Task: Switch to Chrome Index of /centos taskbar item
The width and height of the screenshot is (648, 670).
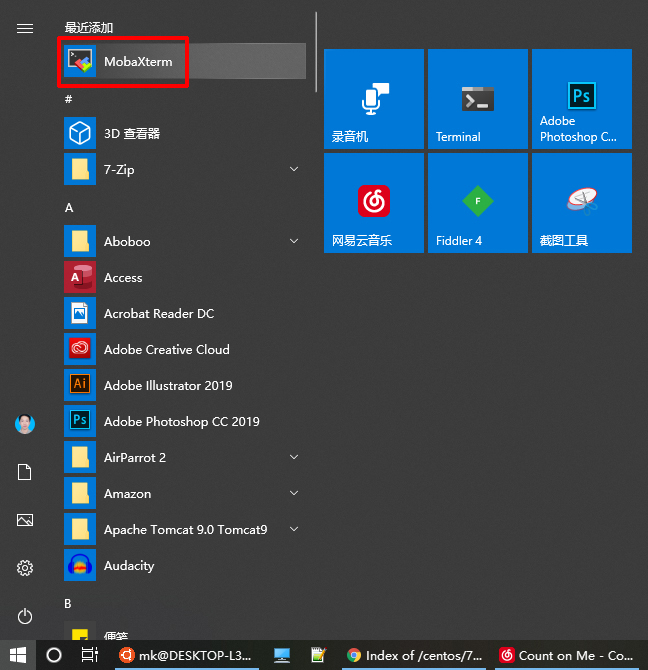Action: point(413,656)
